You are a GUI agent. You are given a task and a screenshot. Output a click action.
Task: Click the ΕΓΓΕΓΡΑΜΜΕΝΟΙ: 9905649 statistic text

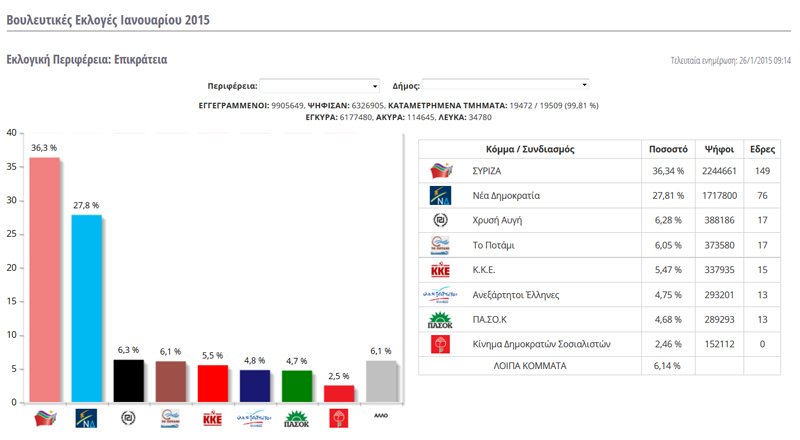pyautogui.click(x=251, y=106)
